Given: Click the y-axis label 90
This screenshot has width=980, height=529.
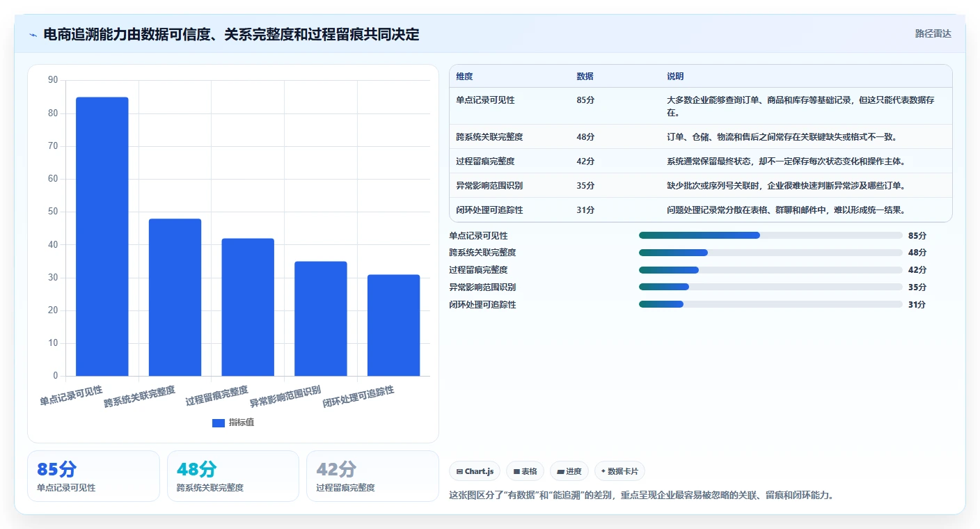Looking at the screenshot, I should [53, 80].
